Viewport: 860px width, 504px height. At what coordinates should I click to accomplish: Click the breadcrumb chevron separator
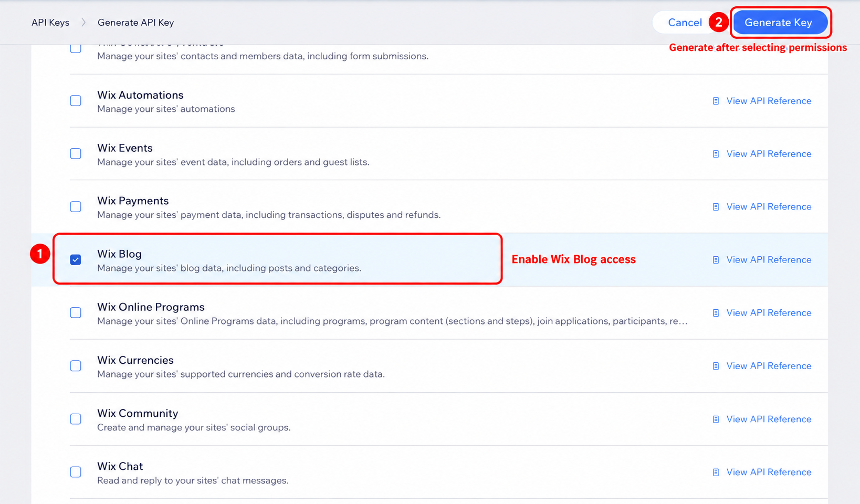83,23
